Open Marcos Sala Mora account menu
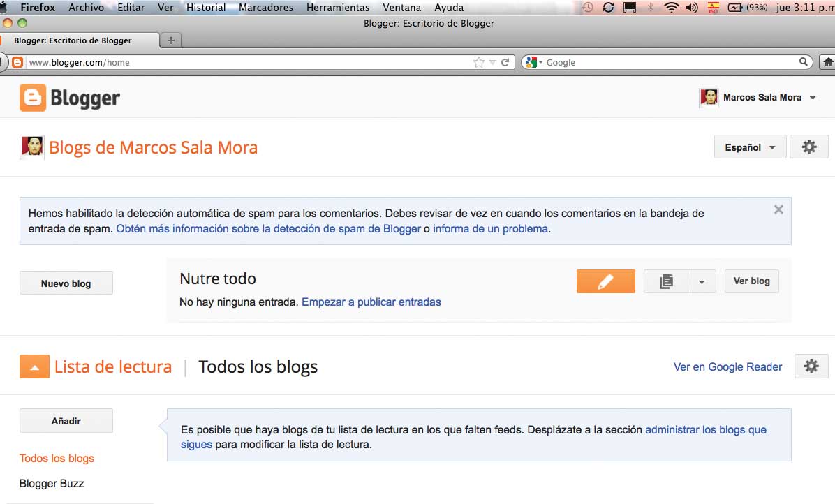 762,98
